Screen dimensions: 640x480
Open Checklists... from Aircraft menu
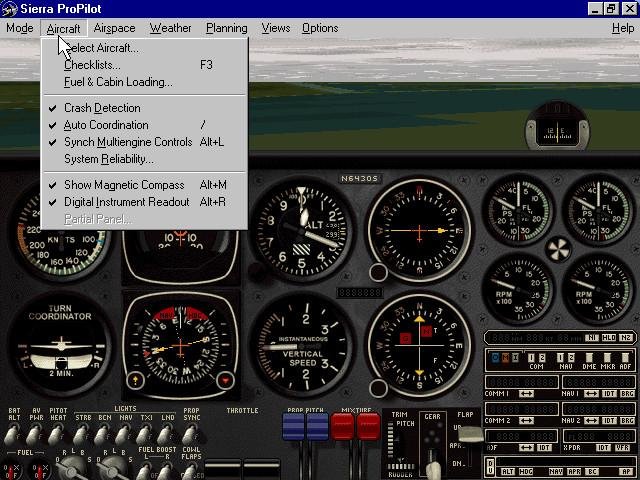tap(144, 65)
